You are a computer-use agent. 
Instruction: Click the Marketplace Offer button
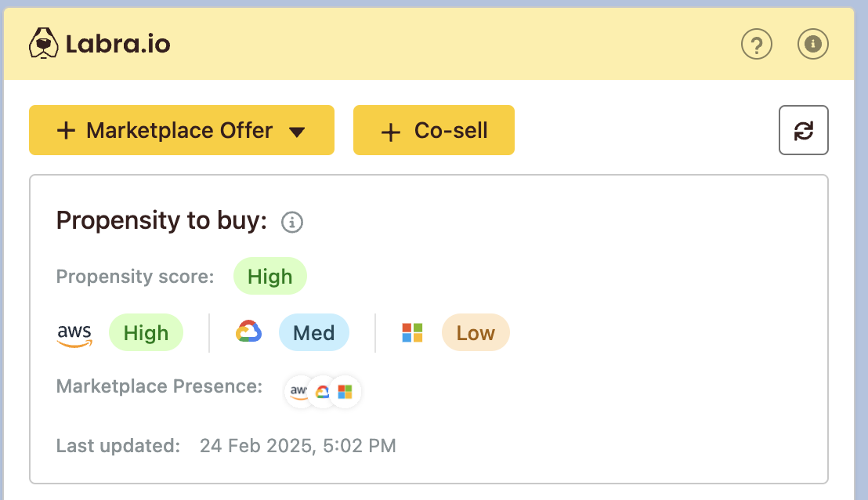click(182, 130)
